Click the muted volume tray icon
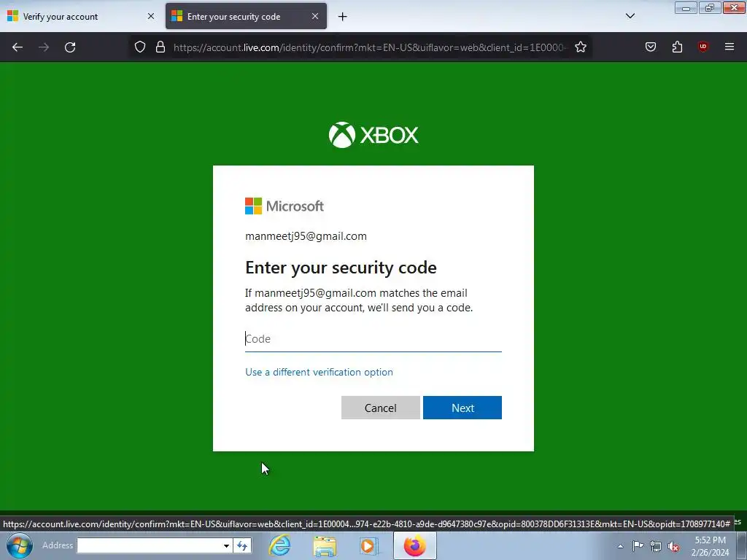Image resolution: width=747 pixels, height=560 pixels. [673, 547]
